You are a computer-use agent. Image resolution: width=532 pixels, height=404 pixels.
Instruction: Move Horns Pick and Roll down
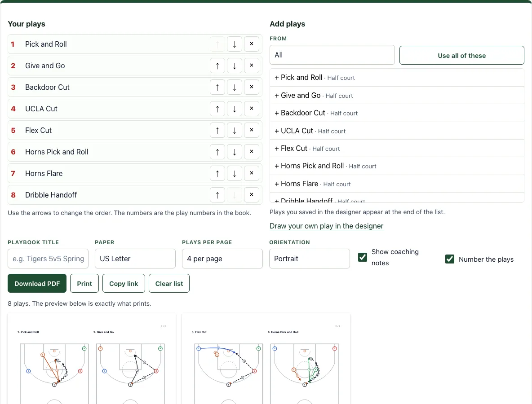[x=235, y=152]
